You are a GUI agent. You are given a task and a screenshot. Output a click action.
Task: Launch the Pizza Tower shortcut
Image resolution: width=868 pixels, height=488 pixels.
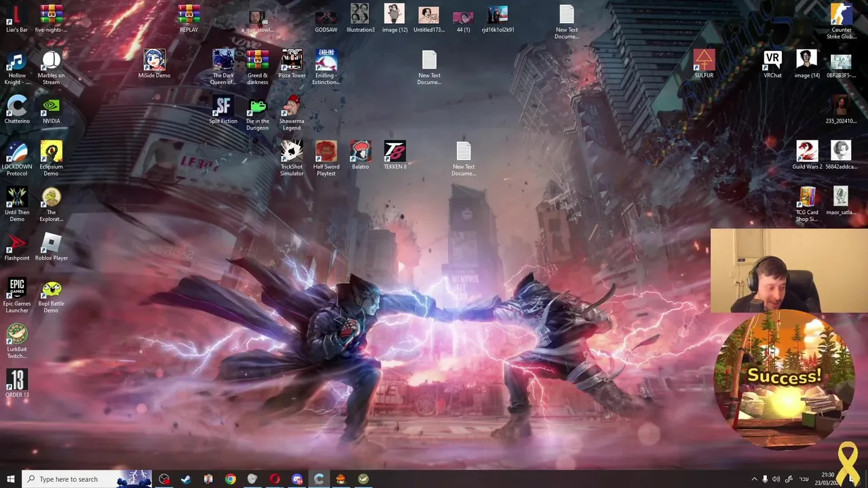[x=292, y=64]
